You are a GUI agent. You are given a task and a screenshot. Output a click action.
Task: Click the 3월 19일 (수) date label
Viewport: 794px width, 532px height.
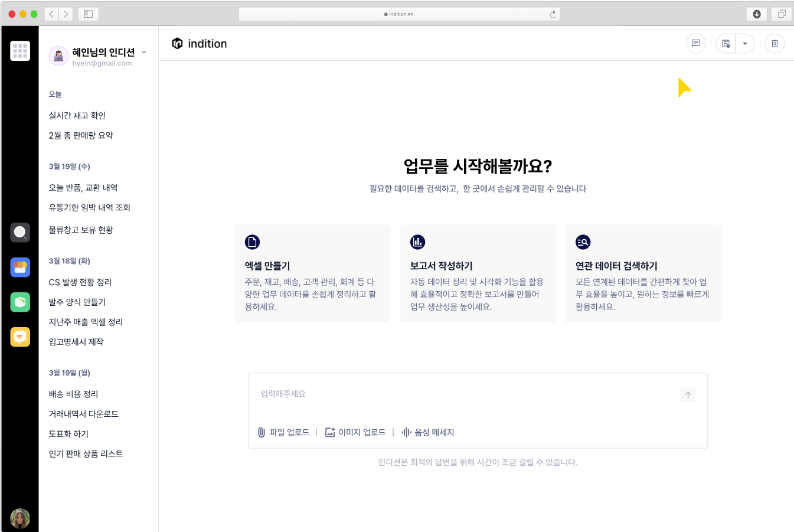click(x=70, y=167)
